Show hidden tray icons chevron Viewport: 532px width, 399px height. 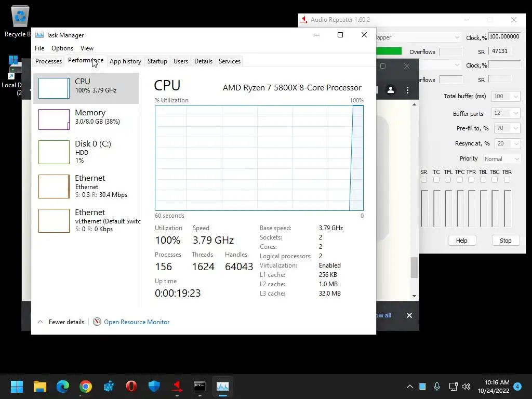tap(410, 387)
